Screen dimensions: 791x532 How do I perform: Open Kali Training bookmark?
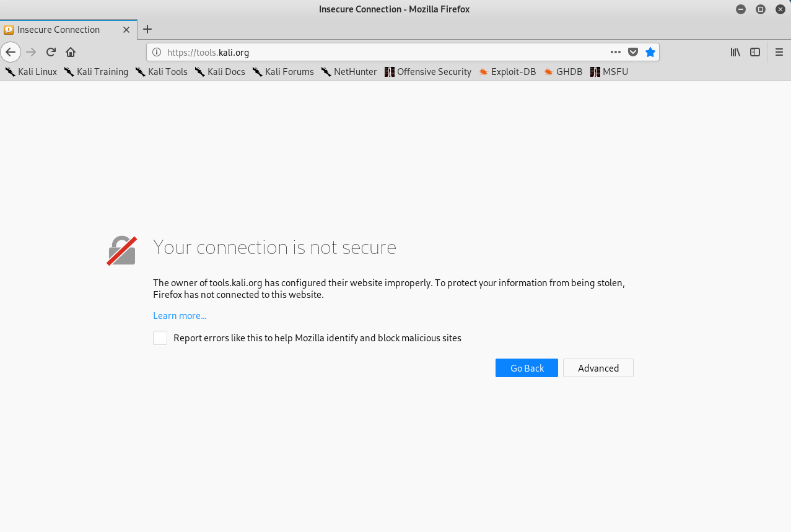(96, 72)
